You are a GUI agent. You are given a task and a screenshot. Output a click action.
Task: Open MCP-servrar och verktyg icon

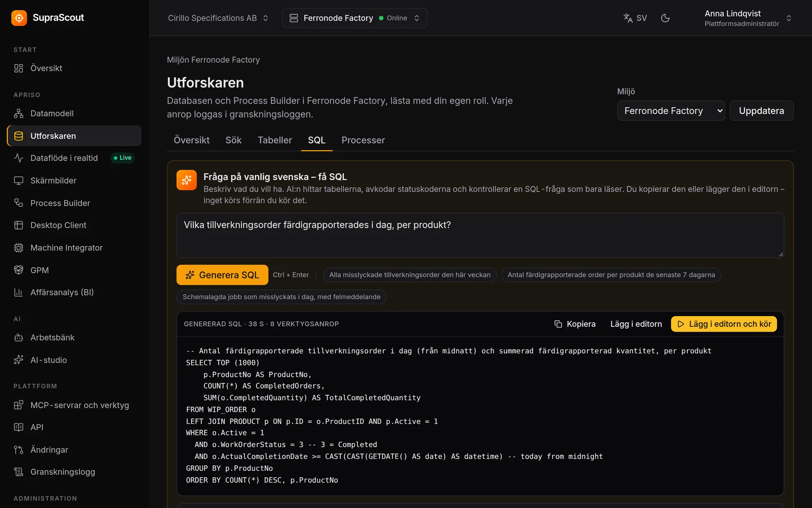[19, 405]
